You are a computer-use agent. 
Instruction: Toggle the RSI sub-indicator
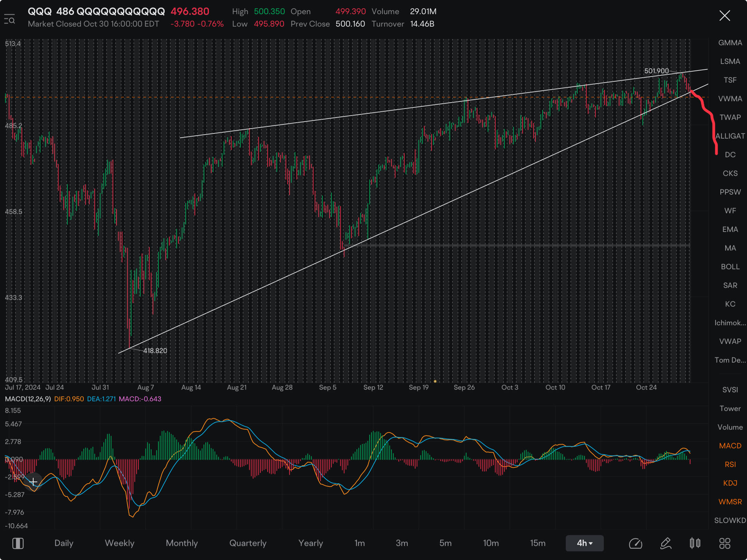[x=730, y=465]
